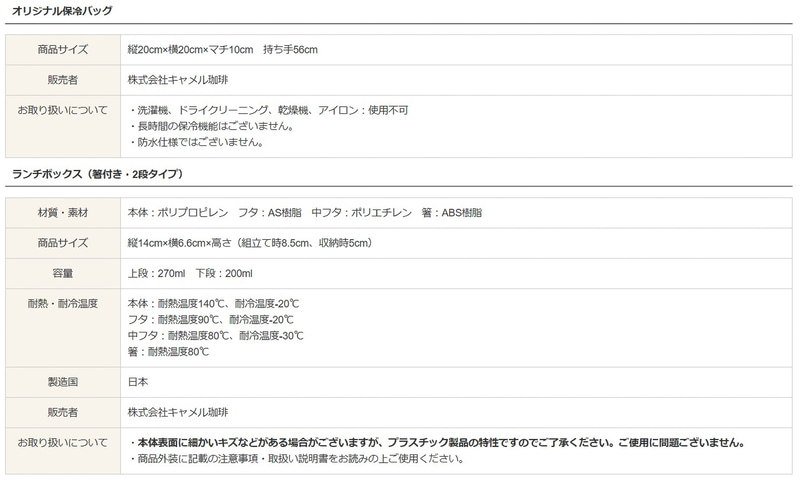Click the cooler bag お取り扱いについて label
Image resolution: width=800 pixels, height=479 pixels.
(63, 110)
